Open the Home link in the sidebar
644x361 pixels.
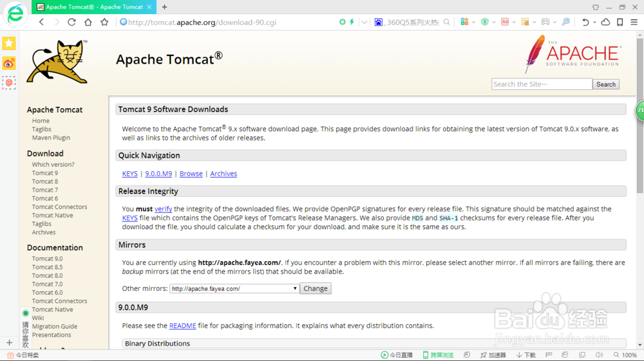(41, 120)
